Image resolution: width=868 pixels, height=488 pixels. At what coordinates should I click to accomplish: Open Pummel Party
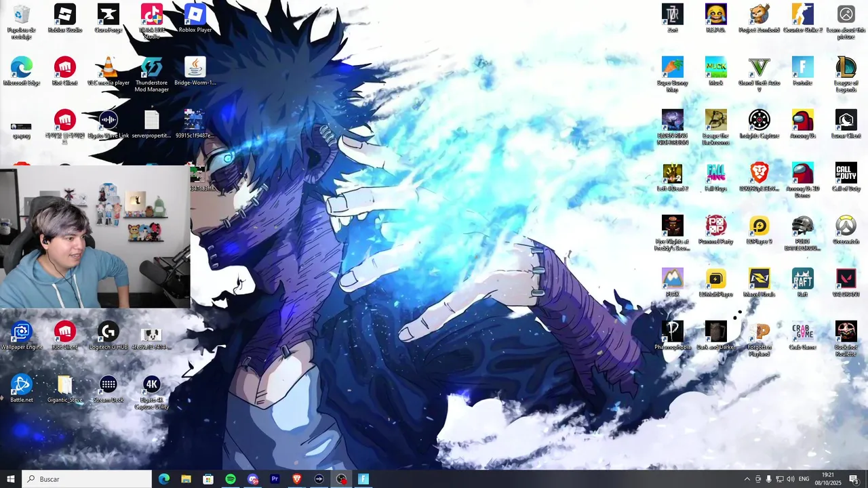(x=716, y=230)
